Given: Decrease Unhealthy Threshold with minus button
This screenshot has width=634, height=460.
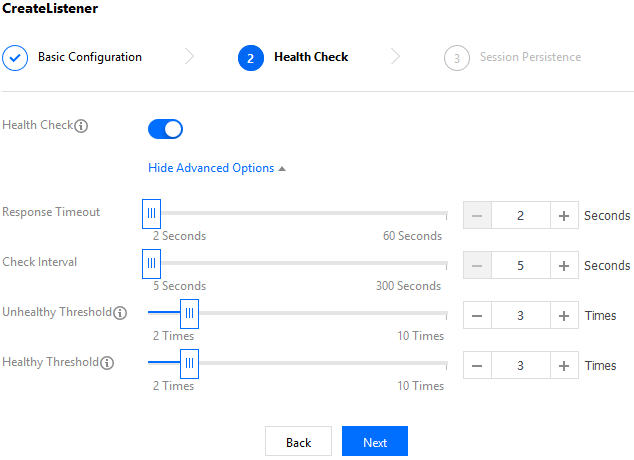Looking at the screenshot, I should coord(477,316).
